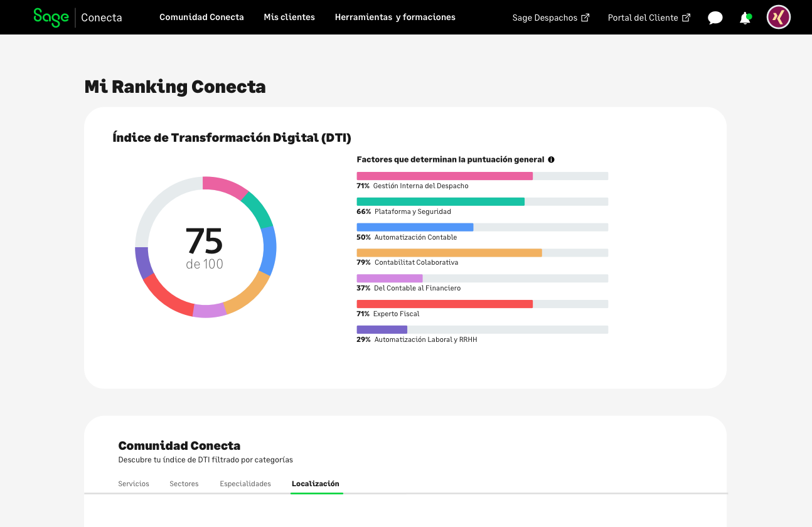Screen dimensions: 812x527
Task: Click the green Plataforma y Seguridad bar
Action: [x=441, y=201]
